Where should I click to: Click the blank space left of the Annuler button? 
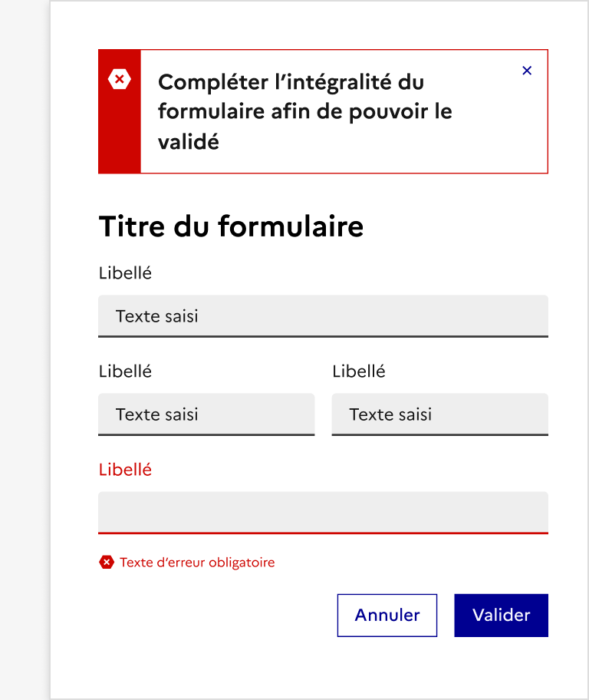tap(215, 615)
